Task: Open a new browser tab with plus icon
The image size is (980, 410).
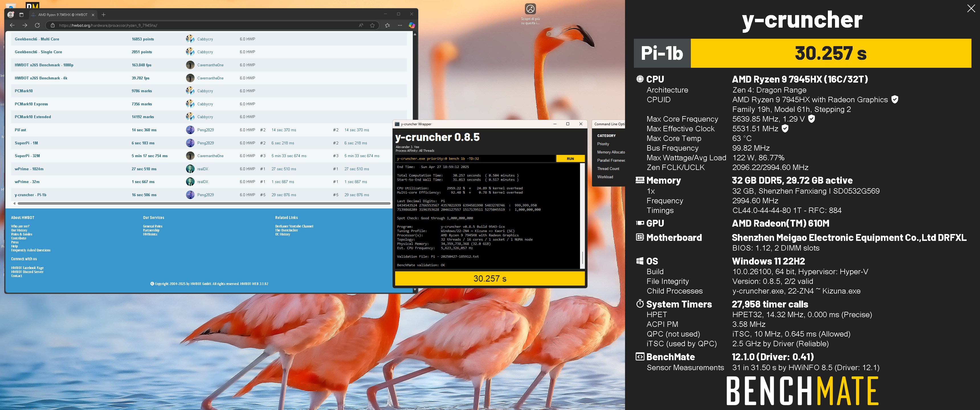Action: pos(103,15)
